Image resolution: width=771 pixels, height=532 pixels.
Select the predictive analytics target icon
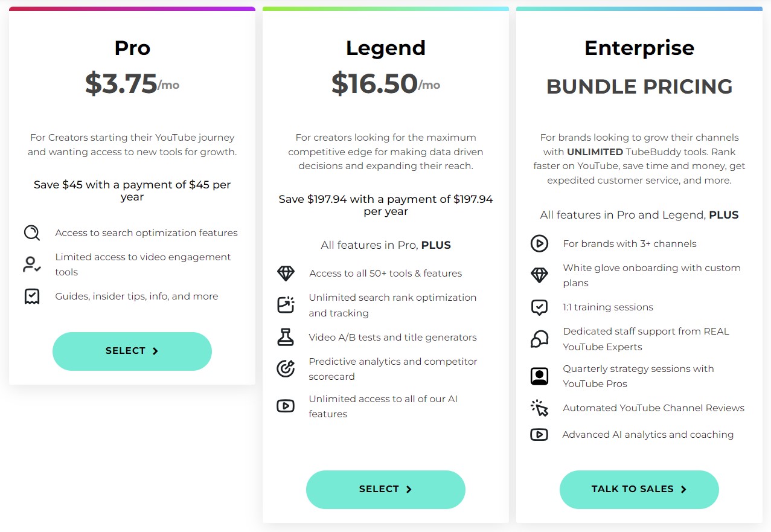pos(285,368)
